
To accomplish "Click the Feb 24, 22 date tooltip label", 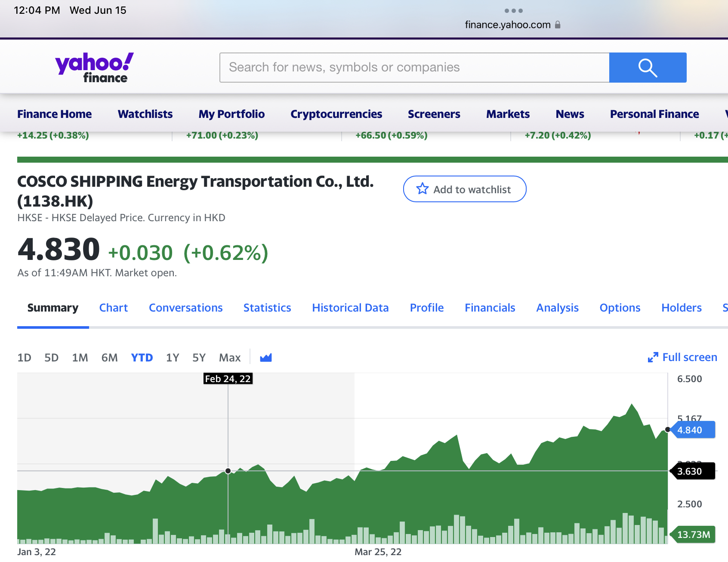I will pyautogui.click(x=228, y=379).
